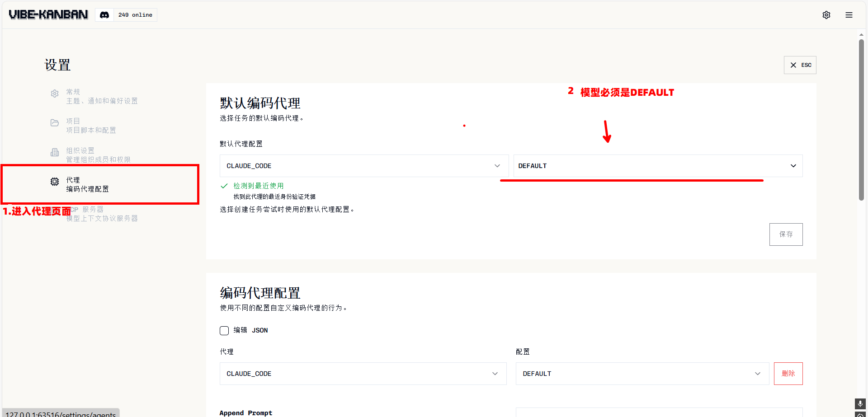Switch to 项目 project settings tab
The width and height of the screenshot is (868, 417).
(91, 126)
